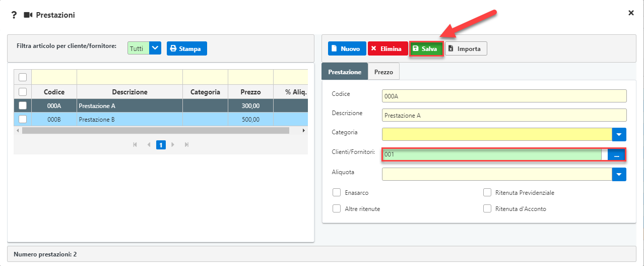Click the 000B code cell

(54, 119)
